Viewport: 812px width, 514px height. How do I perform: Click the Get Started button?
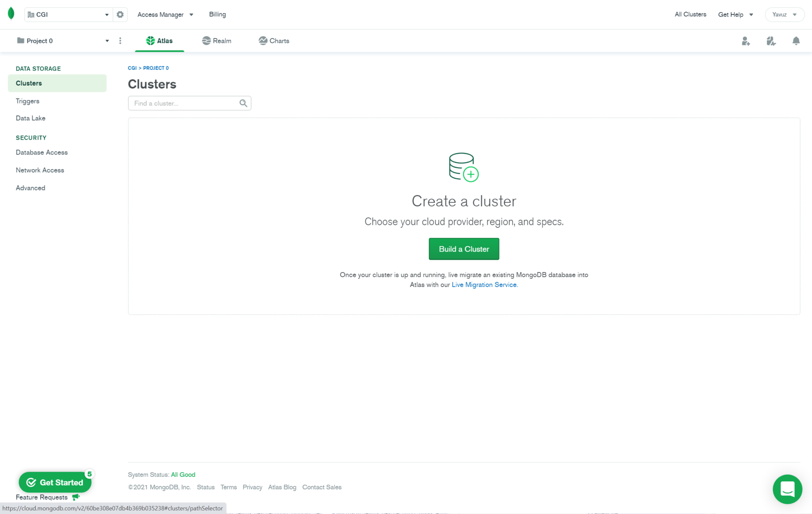pos(55,482)
